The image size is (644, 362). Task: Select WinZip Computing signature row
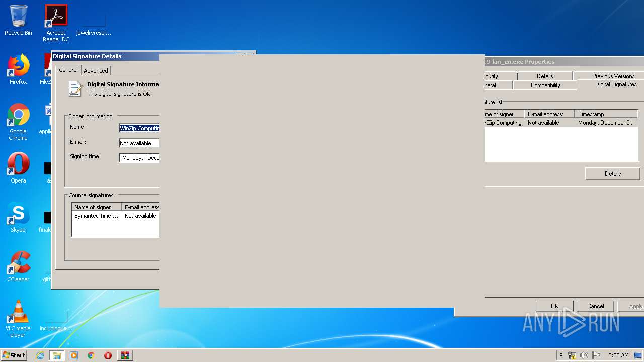[561, 123]
